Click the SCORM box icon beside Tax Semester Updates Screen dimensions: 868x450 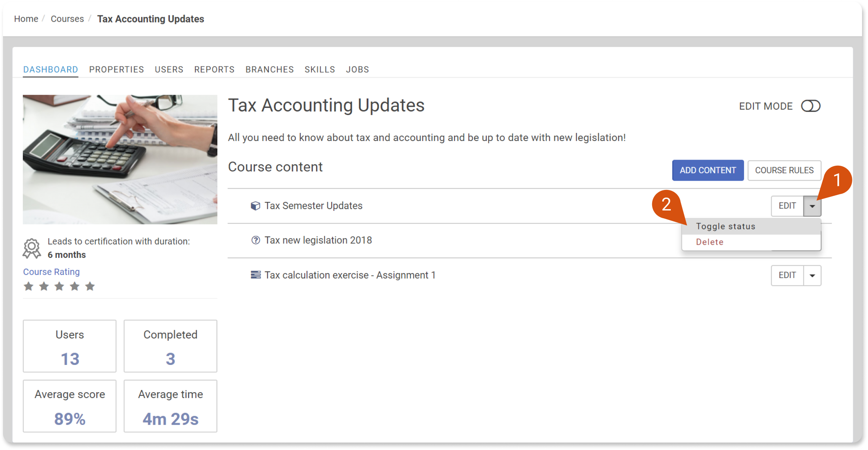coord(255,206)
